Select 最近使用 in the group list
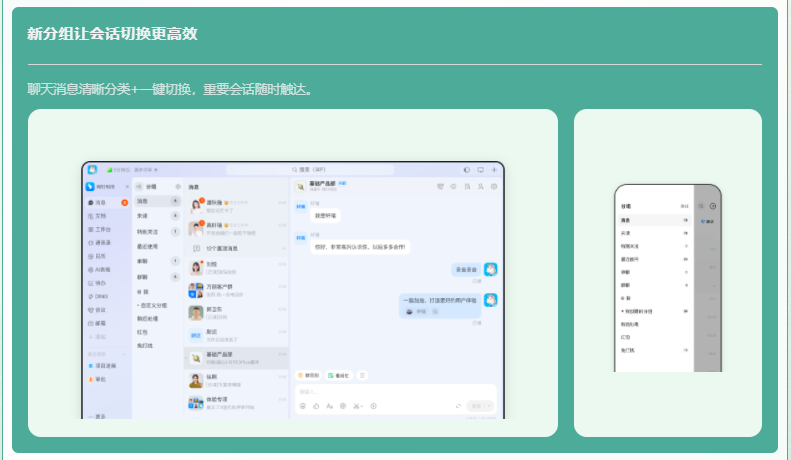 (148, 244)
